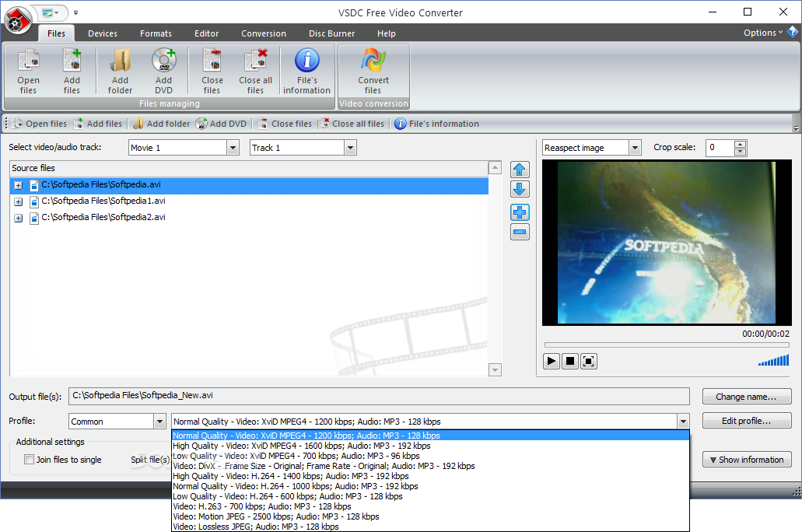
Task: Open the Movie 1 dropdown
Action: (x=233, y=148)
